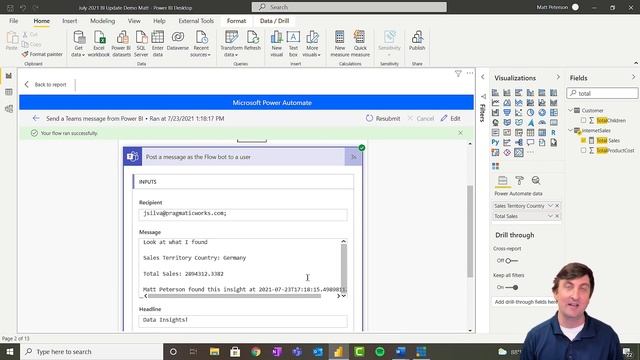Open the Analytics (magnifier) pane tab
Screen dimensions: 640x360
click(536, 180)
